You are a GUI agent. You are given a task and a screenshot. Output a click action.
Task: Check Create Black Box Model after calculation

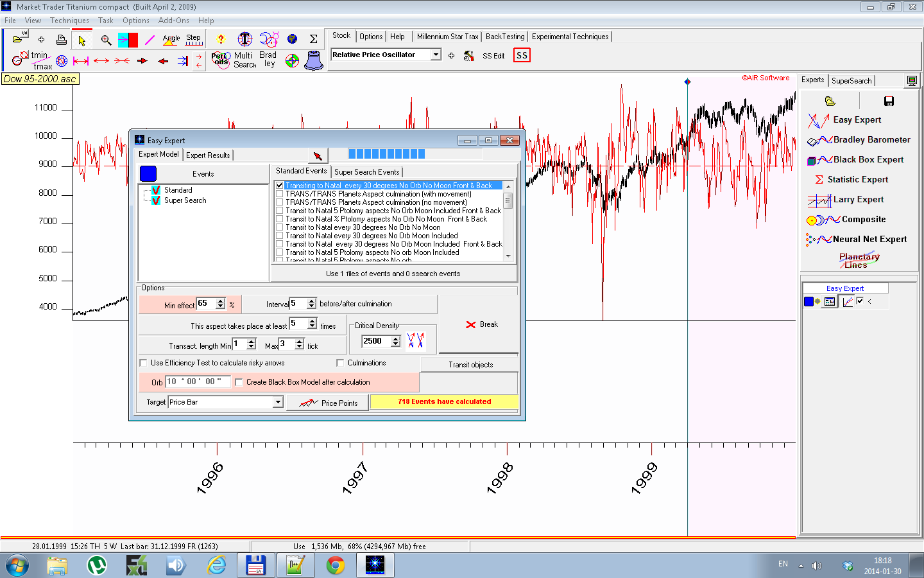(x=239, y=382)
